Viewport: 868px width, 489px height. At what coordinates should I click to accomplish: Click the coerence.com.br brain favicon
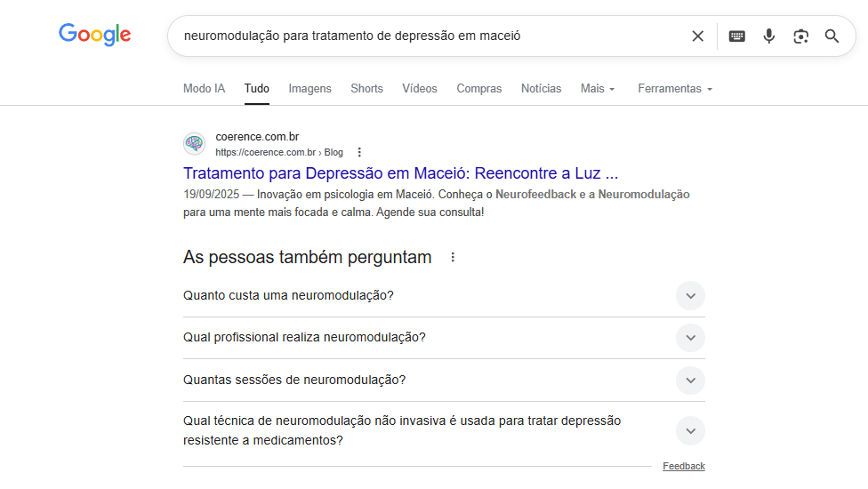194,144
